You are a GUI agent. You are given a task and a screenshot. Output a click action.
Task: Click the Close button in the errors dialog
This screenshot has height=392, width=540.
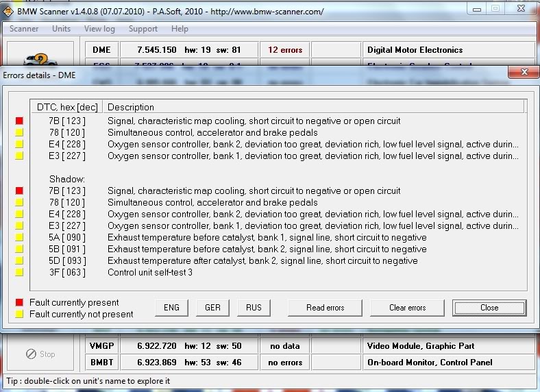(x=489, y=308)
